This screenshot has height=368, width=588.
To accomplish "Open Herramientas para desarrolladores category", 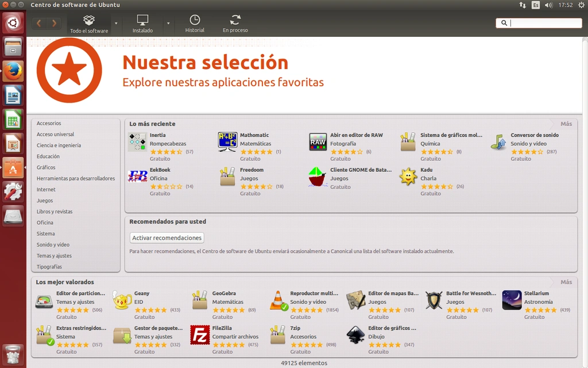I will tap(76, 178).
